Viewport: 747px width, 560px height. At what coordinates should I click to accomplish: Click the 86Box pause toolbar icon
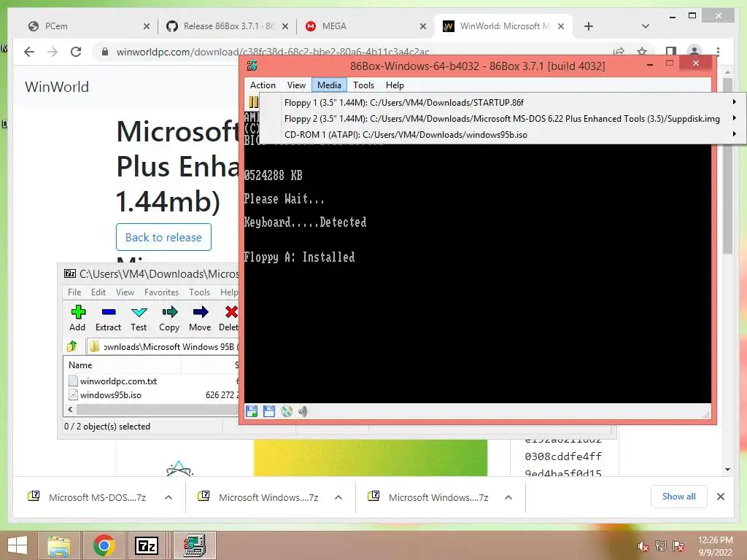tap(253, 102)
